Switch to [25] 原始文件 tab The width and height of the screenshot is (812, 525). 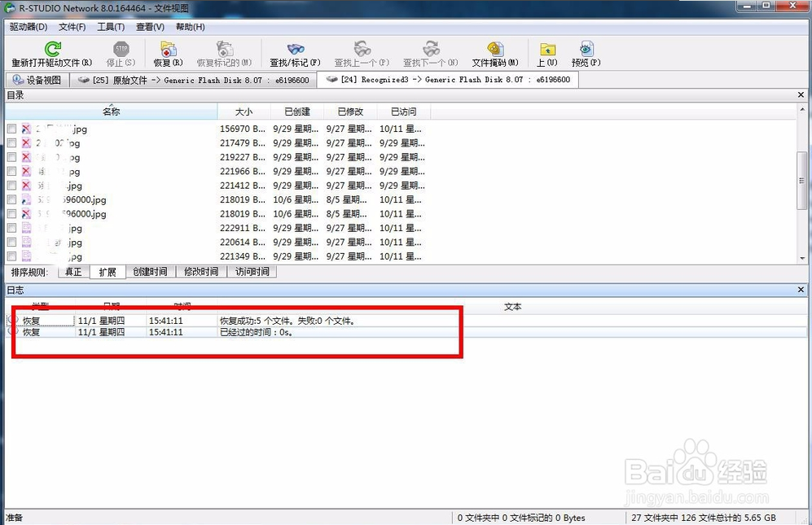pyautogui.click(x=193, y=80)
